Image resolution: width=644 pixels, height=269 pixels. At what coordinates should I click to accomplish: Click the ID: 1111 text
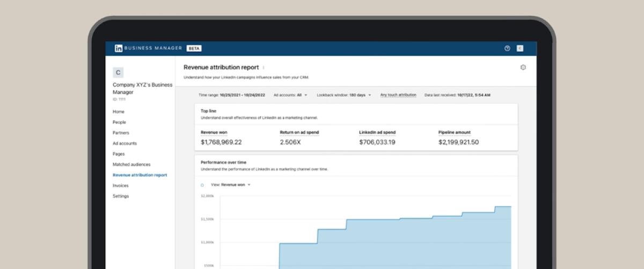click(x=119, y=99)
